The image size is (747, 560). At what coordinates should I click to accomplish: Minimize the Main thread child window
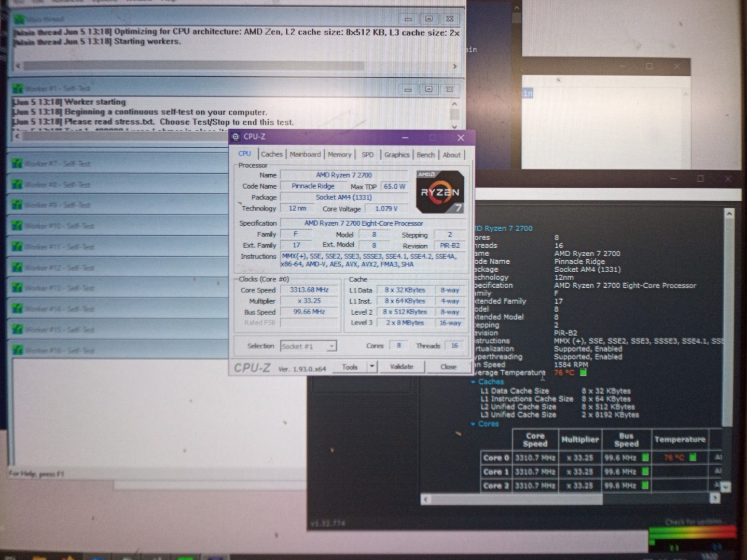click(408, 19)
